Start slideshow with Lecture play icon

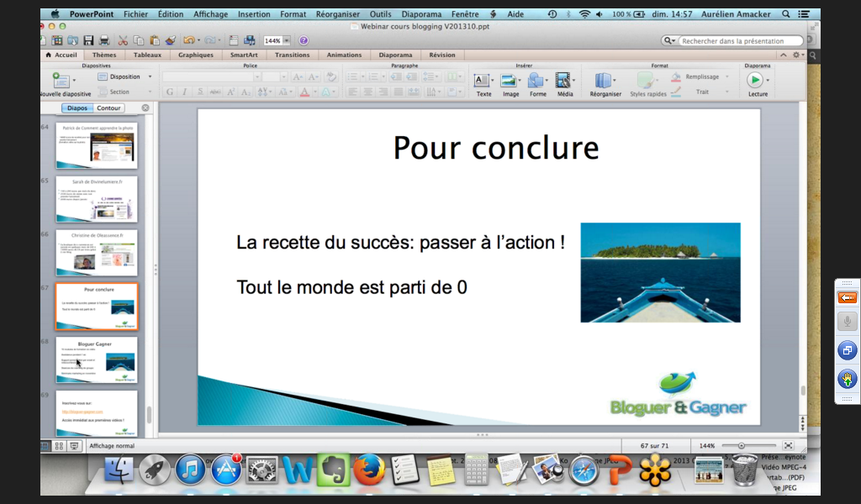tap(755, 81)
